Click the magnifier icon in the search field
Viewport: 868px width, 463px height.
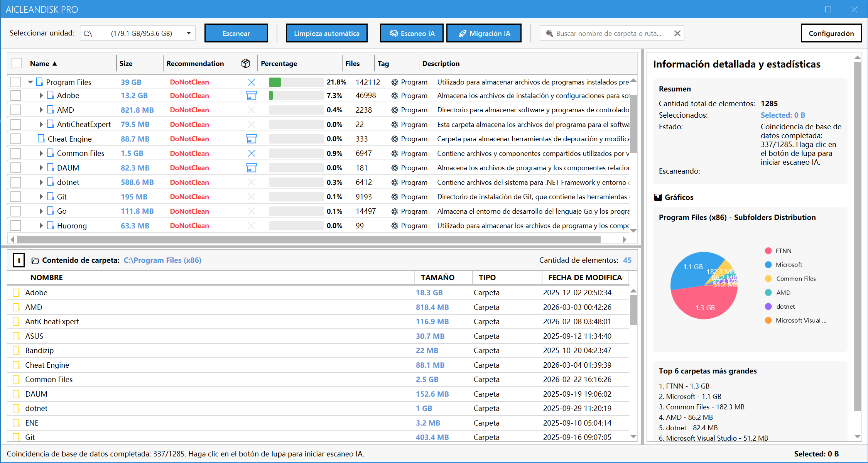[x=549, y=33]
